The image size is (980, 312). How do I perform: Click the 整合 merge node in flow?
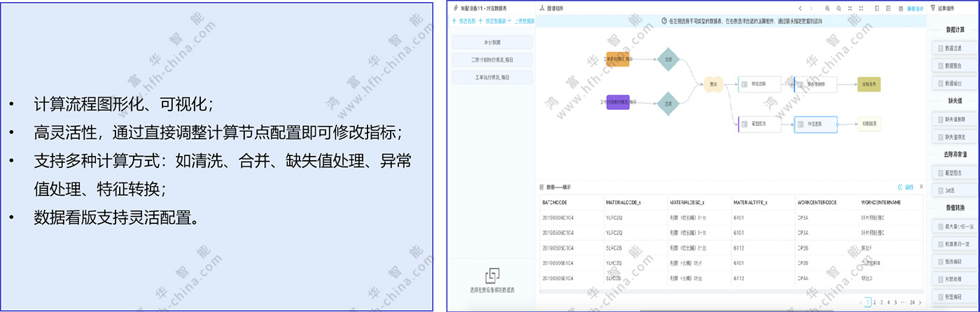coord(713,84)
